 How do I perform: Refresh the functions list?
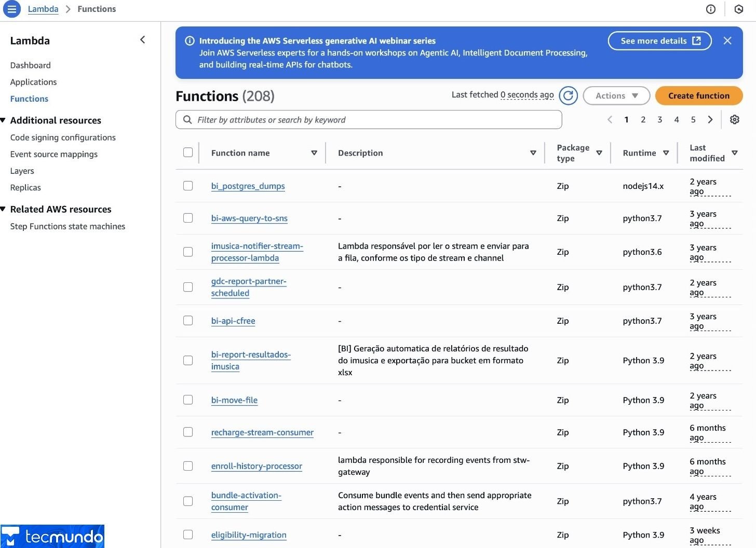569,95
